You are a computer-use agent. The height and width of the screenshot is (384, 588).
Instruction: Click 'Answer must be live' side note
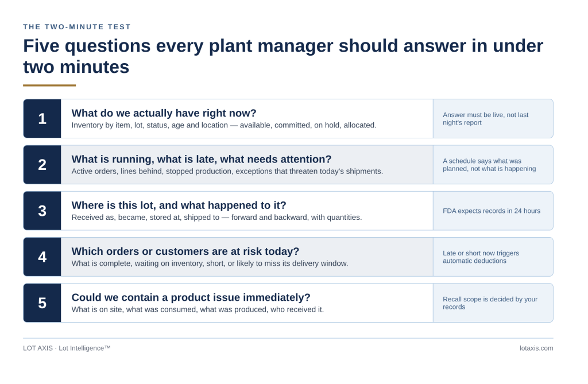coord(486,118)
